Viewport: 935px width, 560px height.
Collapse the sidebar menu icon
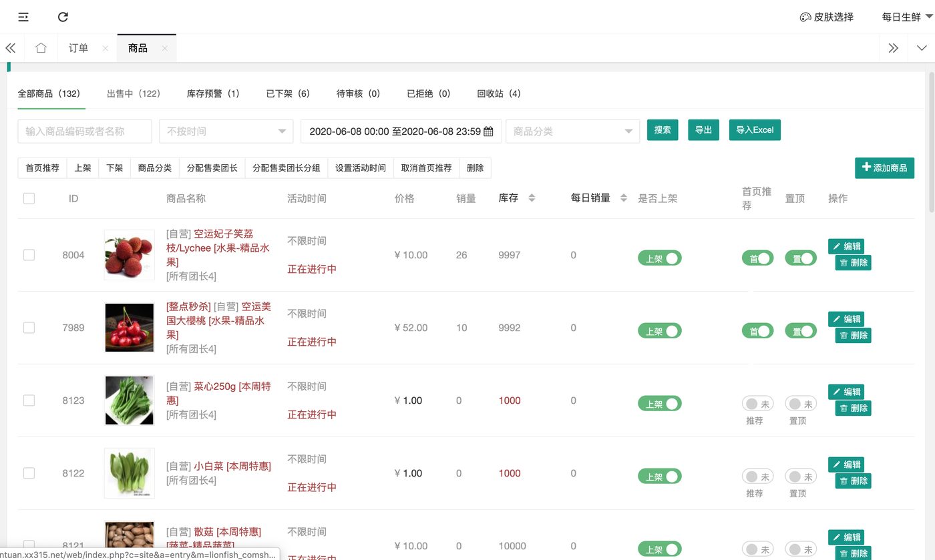pyautogui.click(x=23, y=17)
